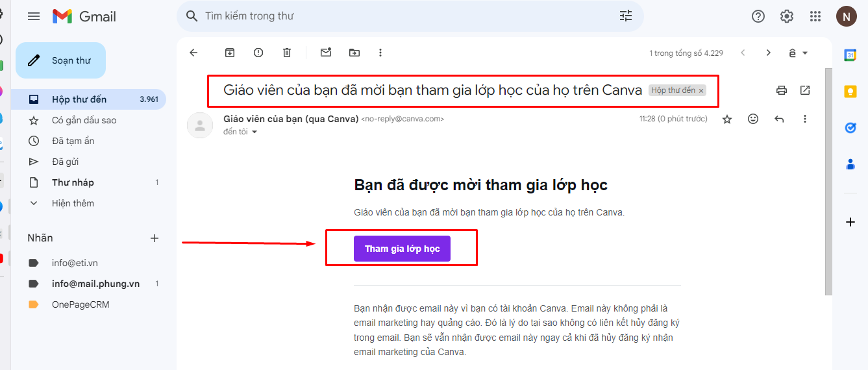Screen dimensions: 868x370
Task: Archive this email
Action: point(230,53)
